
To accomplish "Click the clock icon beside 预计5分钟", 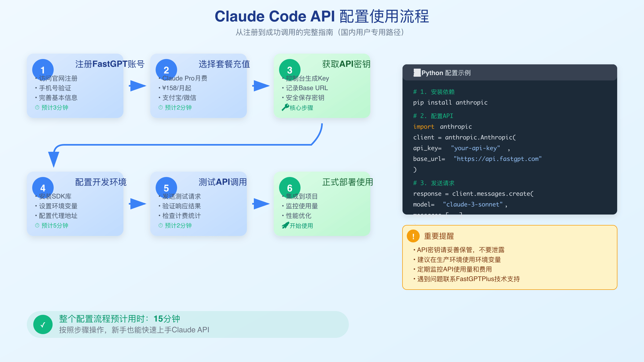I will [x=37, y=226].
